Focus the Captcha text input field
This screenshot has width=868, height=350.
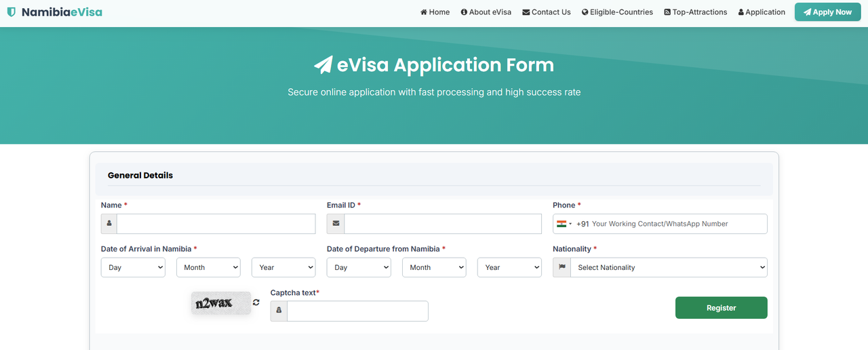(x=357, y=311)
